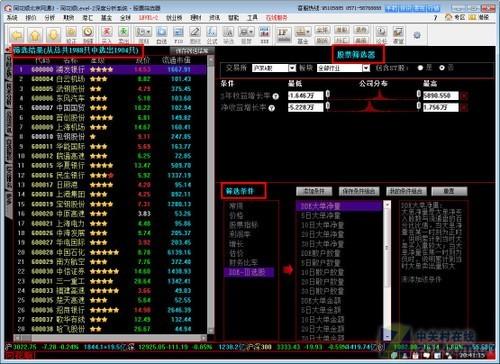The image size is (500, 364).
Task: Open the 板块 sector dropdown
Action: coord(366,68)
